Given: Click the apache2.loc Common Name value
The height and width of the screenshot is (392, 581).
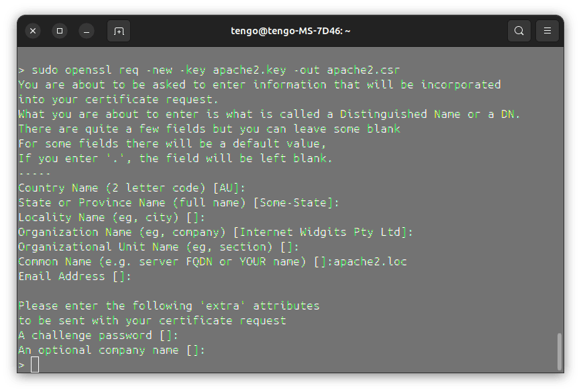Looking at the screenshot, I should point(370,262).
